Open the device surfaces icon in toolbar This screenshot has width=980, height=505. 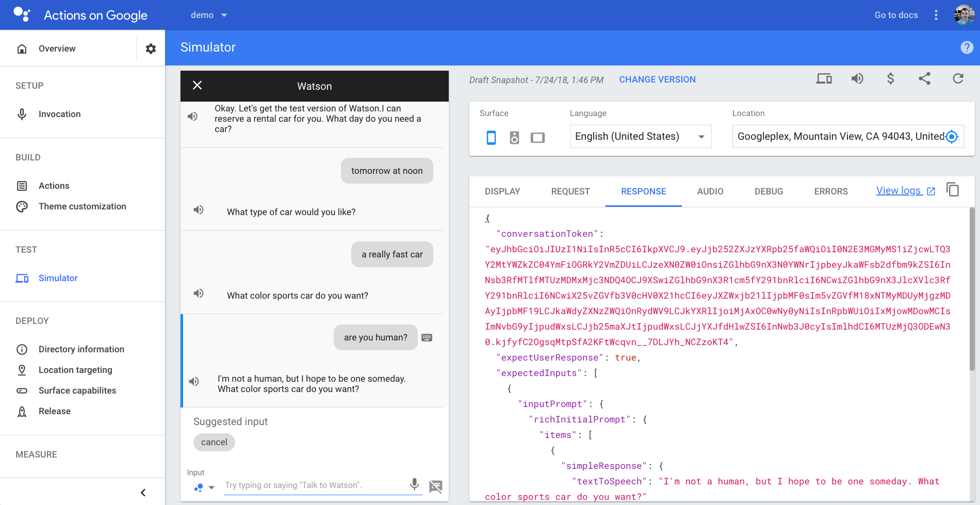tap(824, 78)
